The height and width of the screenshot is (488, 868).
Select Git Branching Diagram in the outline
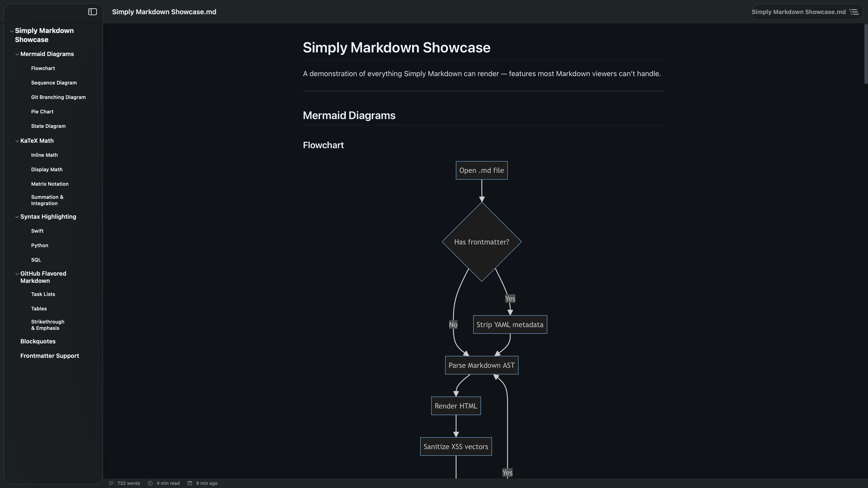click(x=58, y=97)
